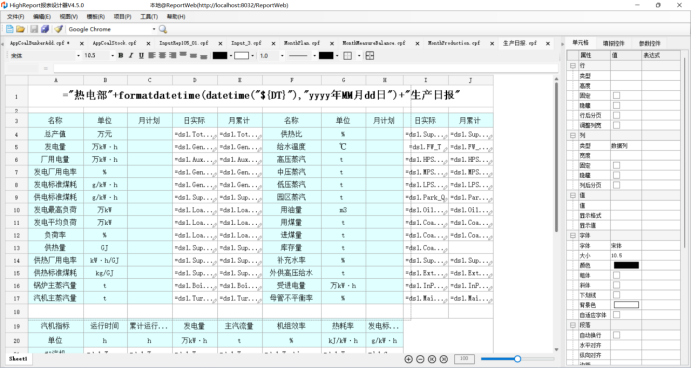Viewport: 692px width, 368px height.
Task: Toggle underline formatting in toolbar
Action: click(141, 56)
